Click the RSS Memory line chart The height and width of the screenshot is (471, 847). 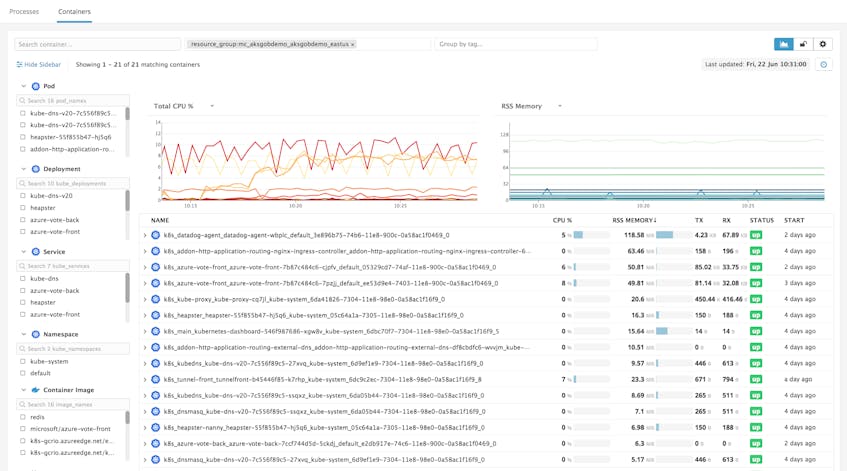click(666, 162)
